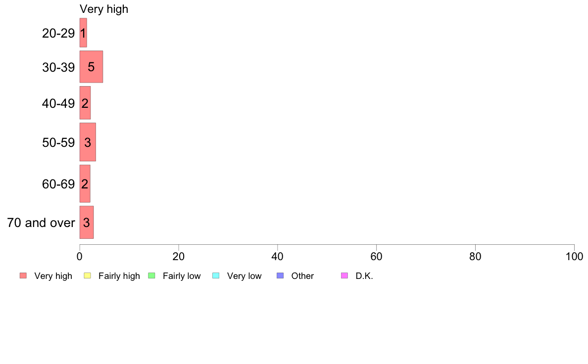Image resolution: width=588 pixels, height=364 pixels.
Task: Select the 20-29 bar showing 1
Action: [x=83, y=33]
